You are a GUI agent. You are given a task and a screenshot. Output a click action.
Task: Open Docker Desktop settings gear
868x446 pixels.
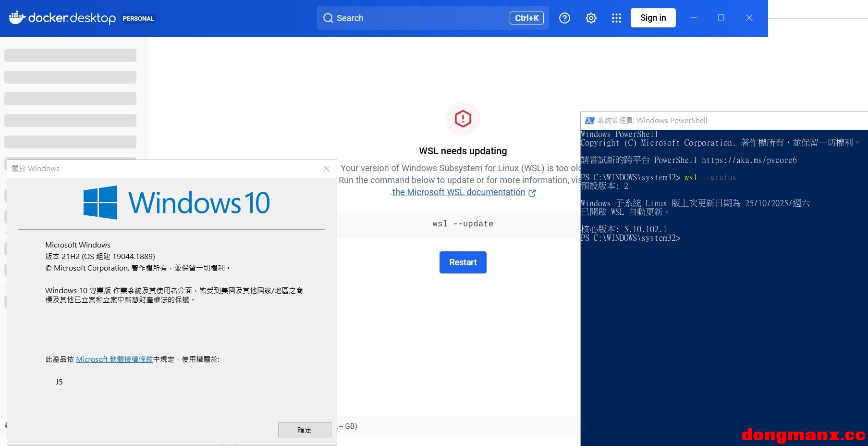pyautogui.click(x=591, y=18)
